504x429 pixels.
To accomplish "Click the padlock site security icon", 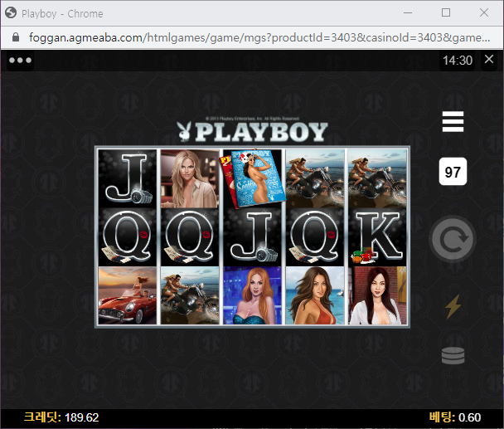I will pos(16,37).
